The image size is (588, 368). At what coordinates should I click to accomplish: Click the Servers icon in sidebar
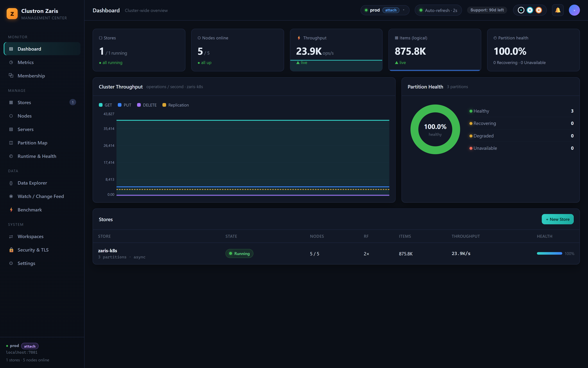coord(11,129)
